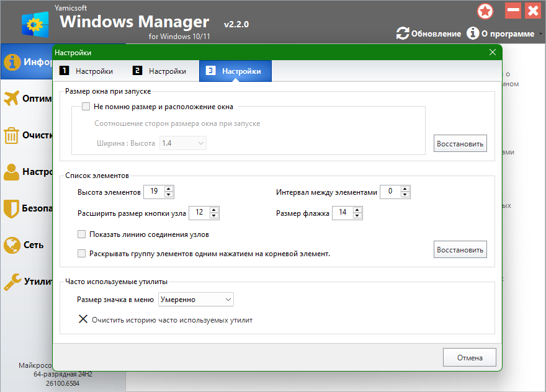Open the 'Размер значка в меню' dropdown

coord(196,300)
